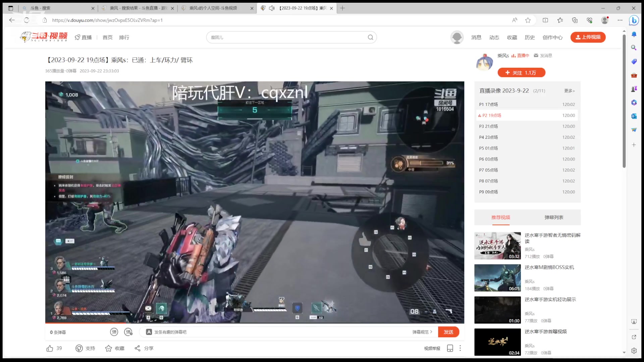Viewport: 644px width, 362px height.
Task: Toggle danmaku display icon
Action: (114, 332)
